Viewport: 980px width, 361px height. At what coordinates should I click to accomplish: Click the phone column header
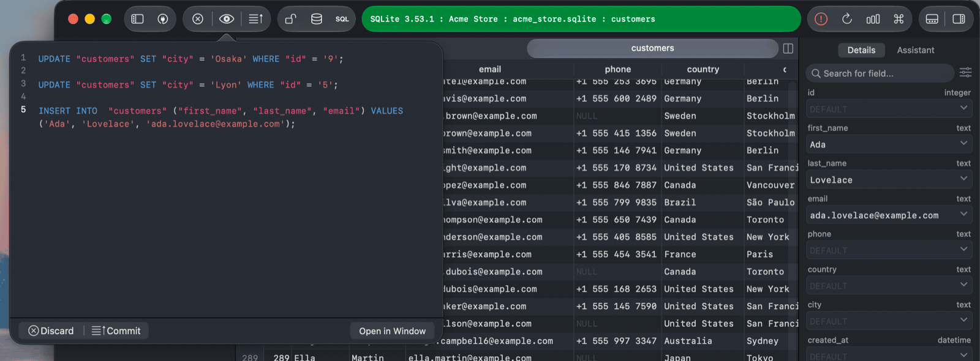click(x=618, y=70)
